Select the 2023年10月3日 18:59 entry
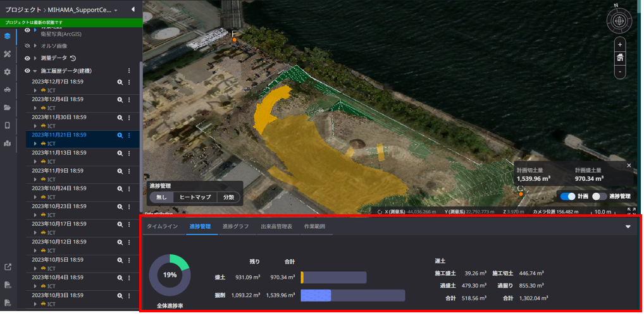The image size is (644, 318). tap(58, 295)
